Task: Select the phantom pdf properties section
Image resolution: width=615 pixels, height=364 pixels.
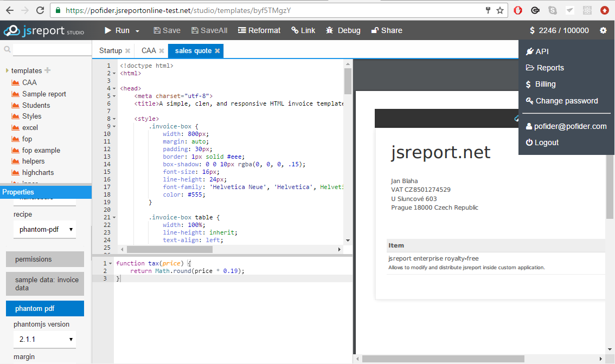Action: coord(44,309)
